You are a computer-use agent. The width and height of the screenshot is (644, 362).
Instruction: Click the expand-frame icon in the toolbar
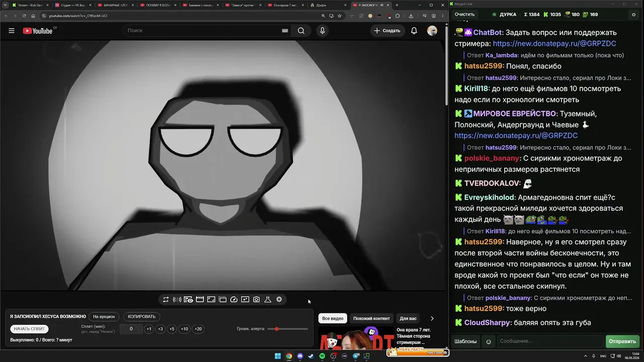click(x=211, y=300)
